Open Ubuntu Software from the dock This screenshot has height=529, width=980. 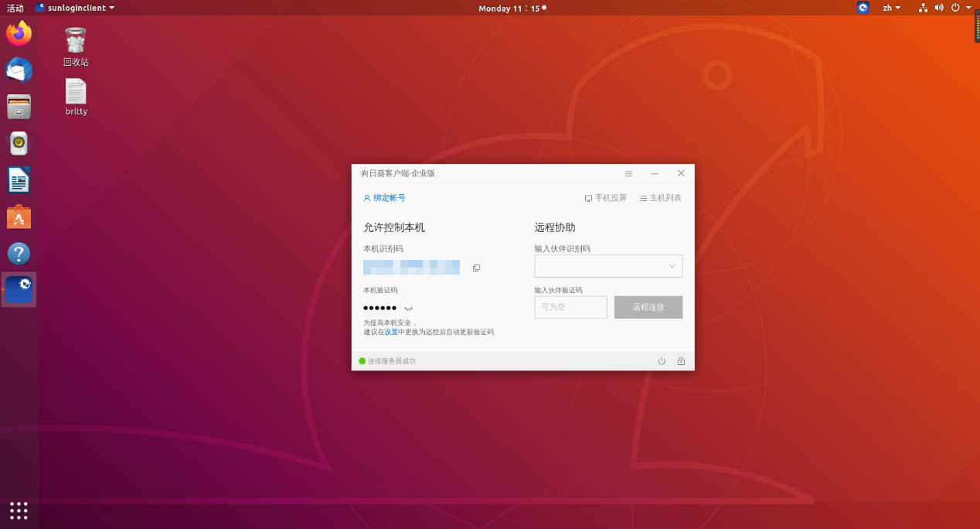(19, 217)
